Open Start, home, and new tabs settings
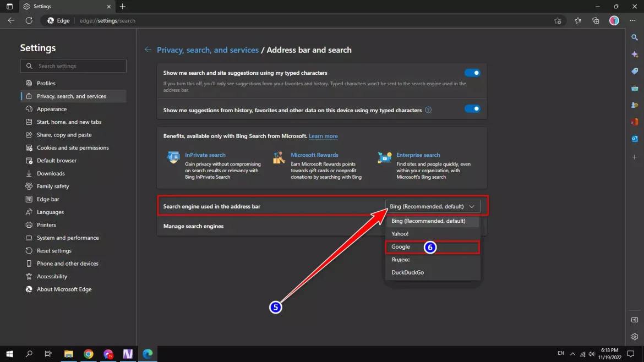The width and height of the screenshot is (644, 362). coord(74,122)
